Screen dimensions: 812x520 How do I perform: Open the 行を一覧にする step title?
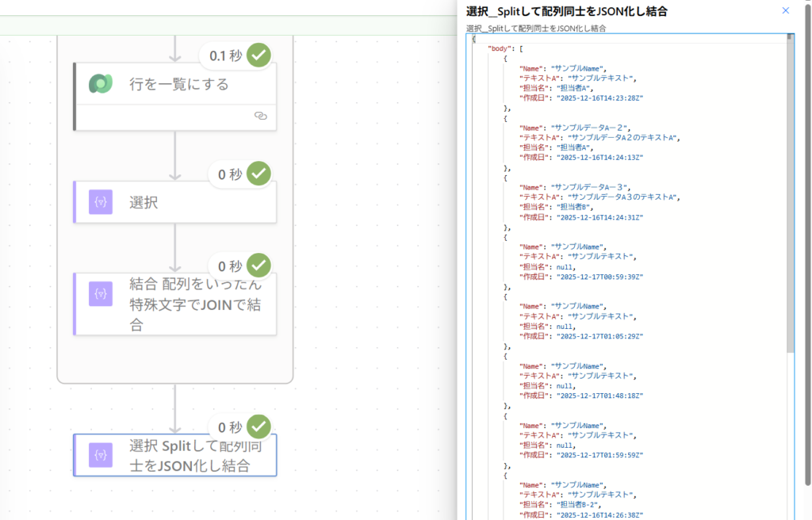tap(179, 84)
